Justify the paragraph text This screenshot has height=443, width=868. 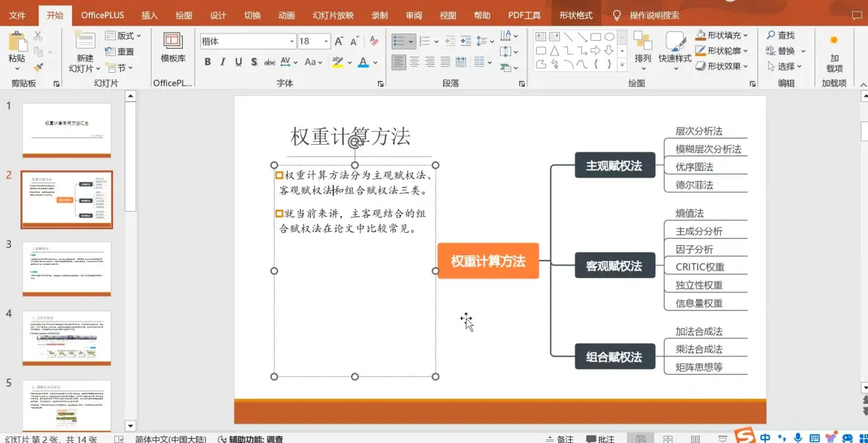[445, 62]
